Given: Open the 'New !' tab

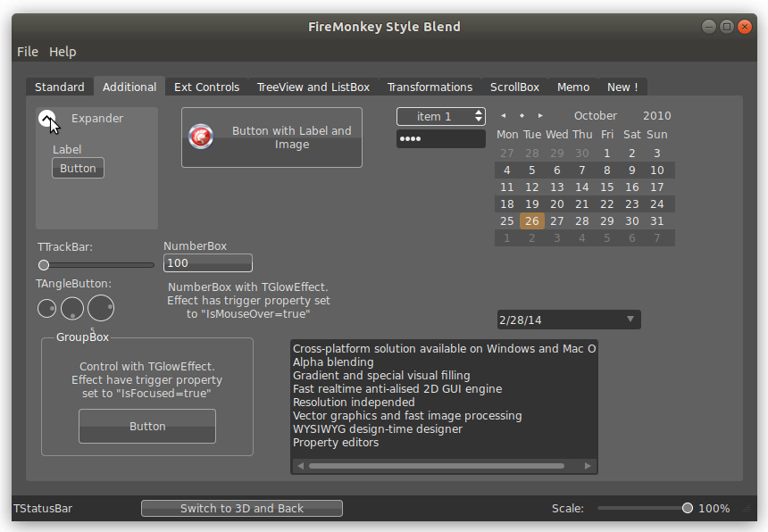Looking at the screenshot, I should click(x=622, y=87).
